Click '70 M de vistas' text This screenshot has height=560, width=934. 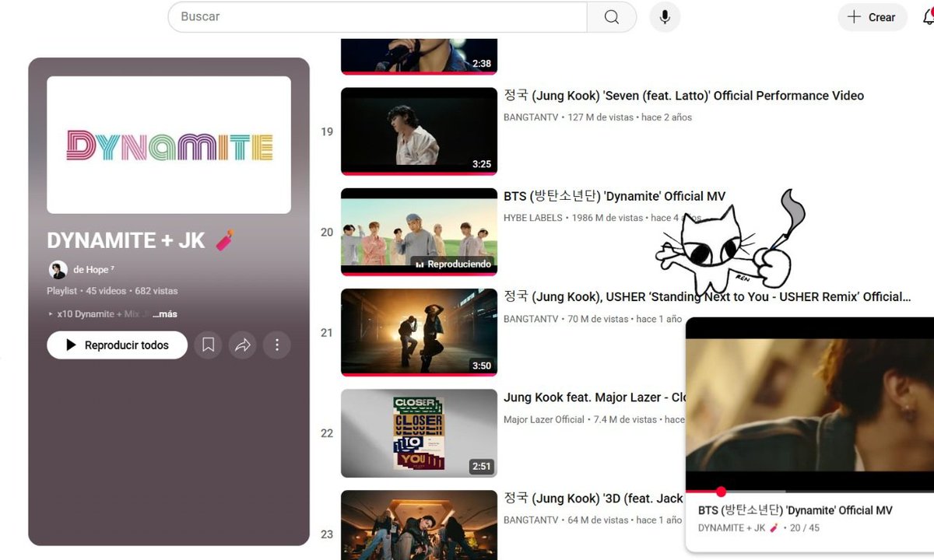pos(599,319)
